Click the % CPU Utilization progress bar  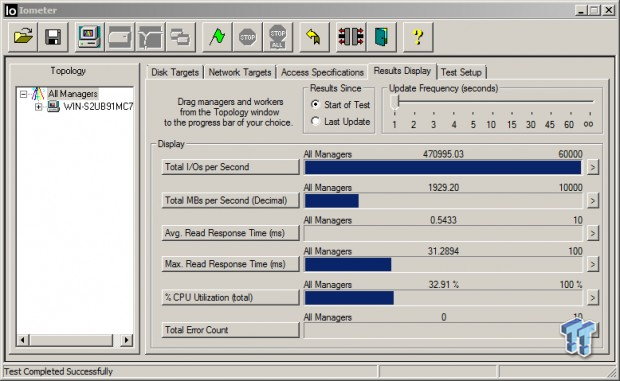(443, 298)
